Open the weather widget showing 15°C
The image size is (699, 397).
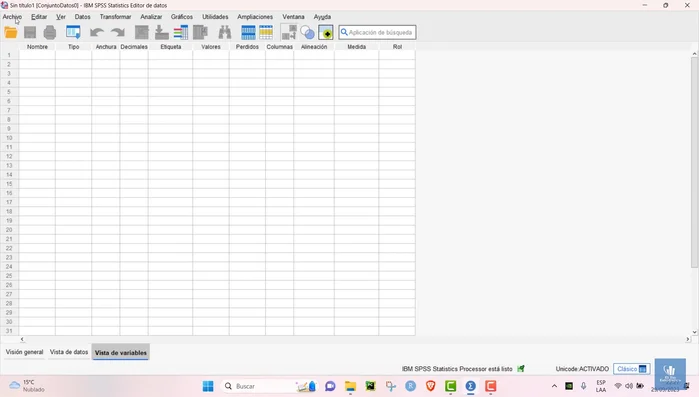pyautogui.click(x=27, y=386)
